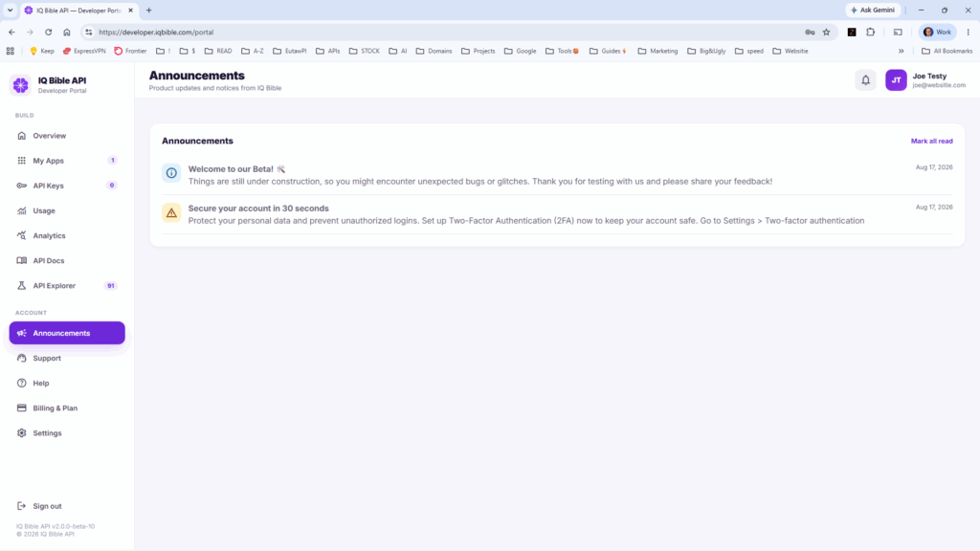Open the Work profile button
Viewport: 980px width, 551px height.
938,32
